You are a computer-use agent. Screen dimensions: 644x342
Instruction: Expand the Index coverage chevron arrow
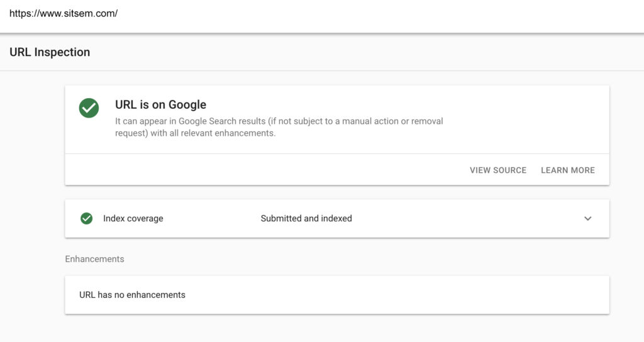tap(588, 218)
